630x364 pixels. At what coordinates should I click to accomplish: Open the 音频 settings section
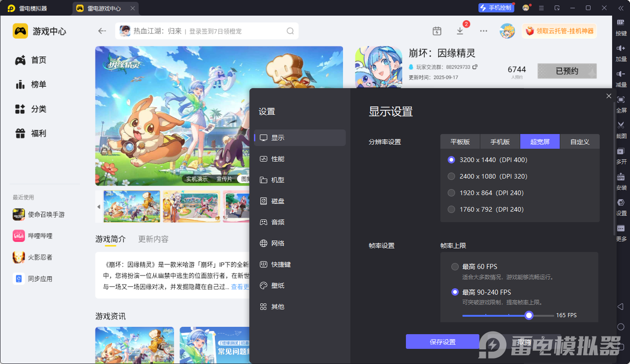[300, 222]
